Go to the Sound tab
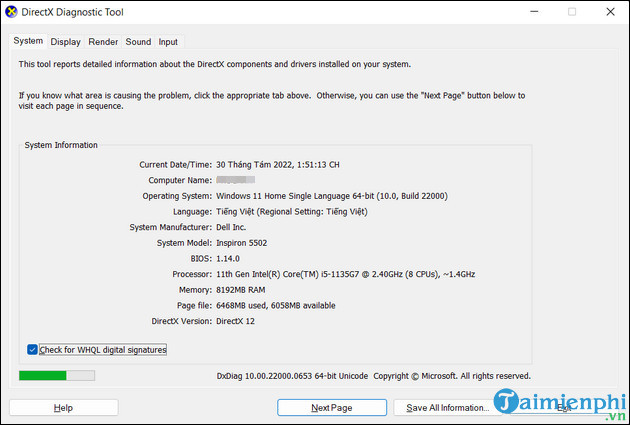 tap(138, 42)
